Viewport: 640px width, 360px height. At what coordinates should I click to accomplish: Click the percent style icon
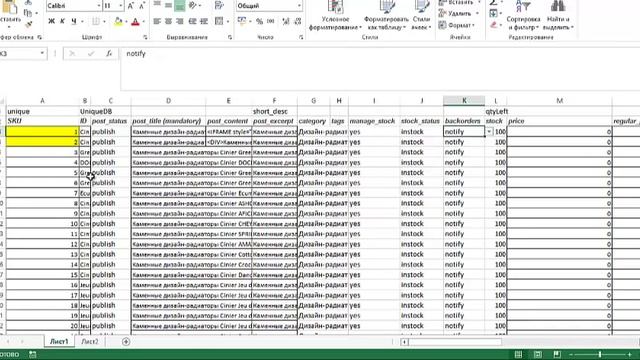[x=259, y=21]
